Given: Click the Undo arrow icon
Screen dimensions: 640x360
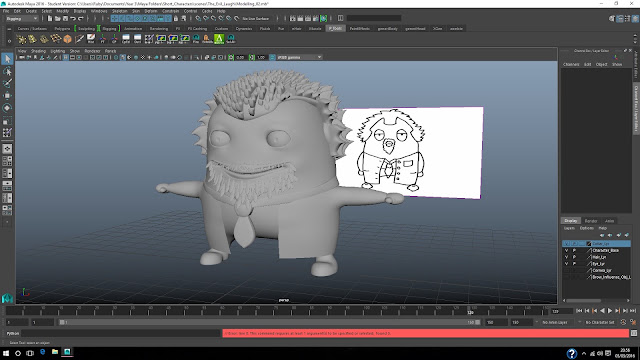Looking at the screenshot, I should (x=73, y=18).
